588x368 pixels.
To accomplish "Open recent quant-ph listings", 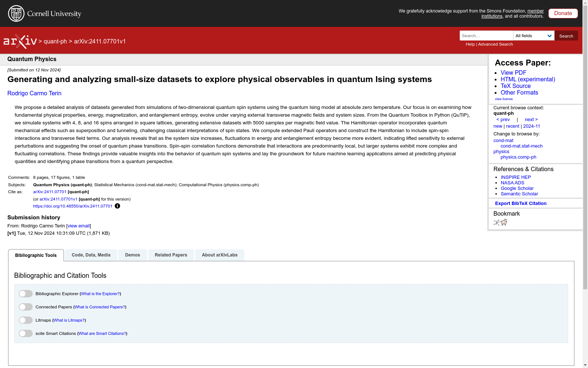I will coord(513,126).
